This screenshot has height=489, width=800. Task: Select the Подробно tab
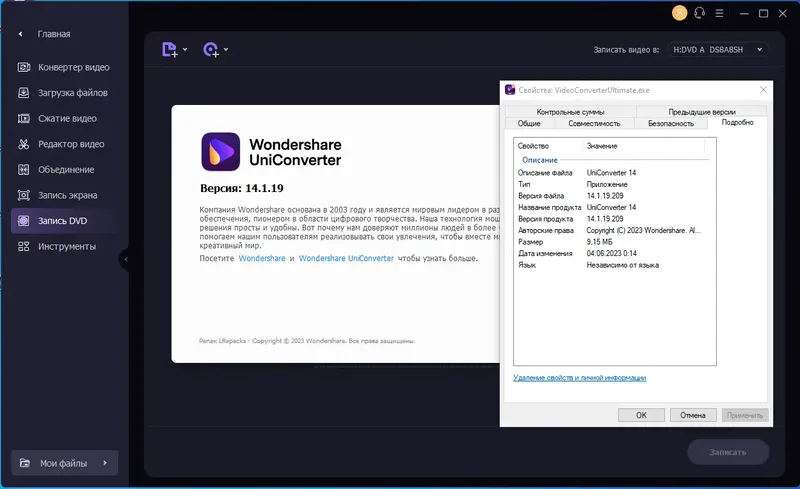[x=737, y=123]
